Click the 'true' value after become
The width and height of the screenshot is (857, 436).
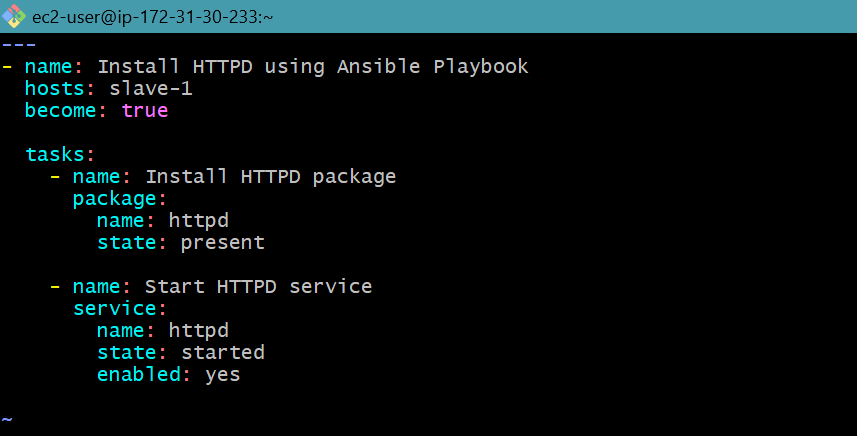coord(145,111)
